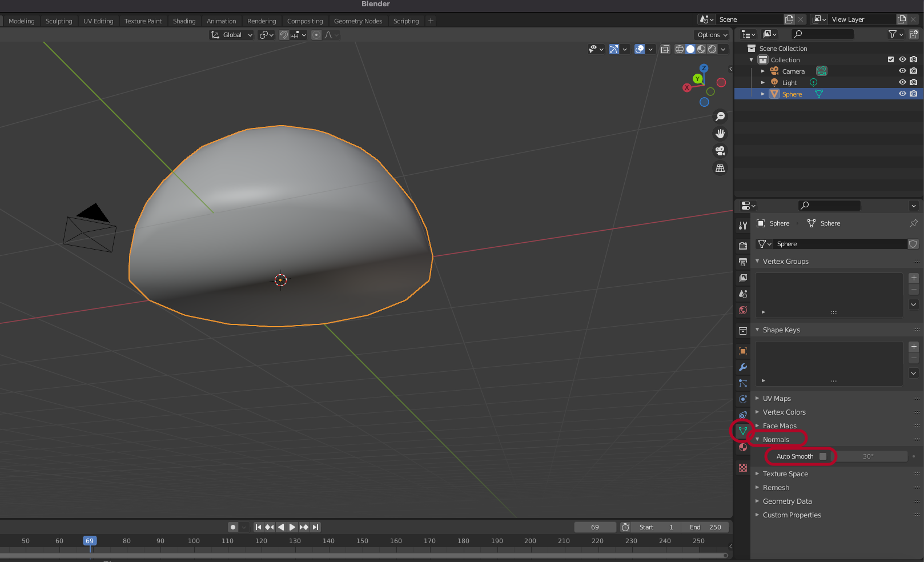Hide the Sphere in viewport via eye icon
Screen dimensions: 924x562
(902, 94)
